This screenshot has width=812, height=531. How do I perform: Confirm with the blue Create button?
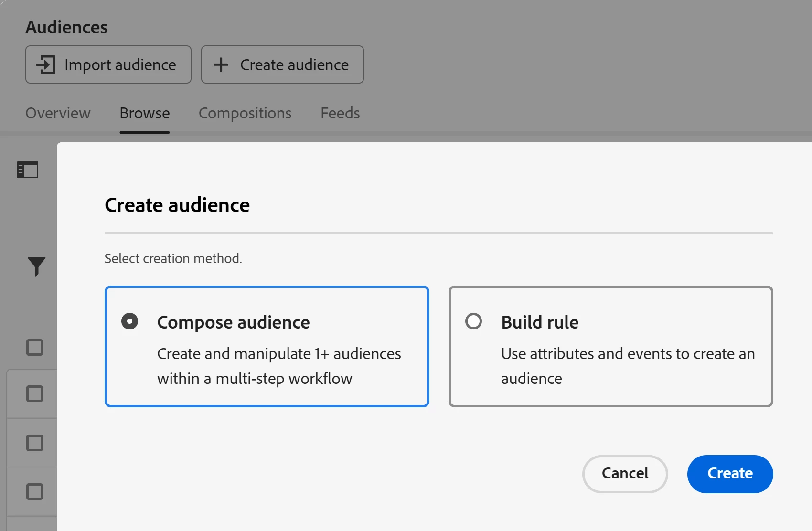730,474
